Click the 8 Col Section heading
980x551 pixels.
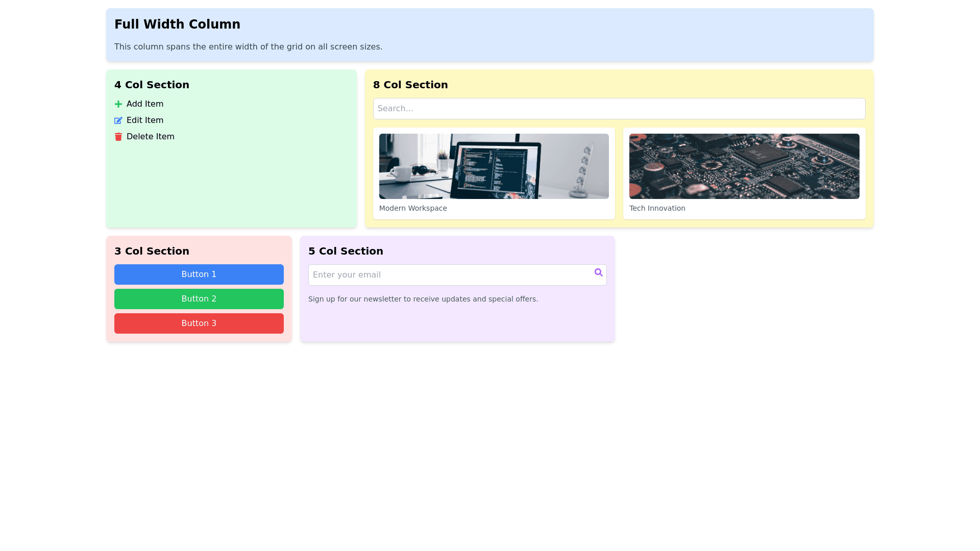click(410, 85)
